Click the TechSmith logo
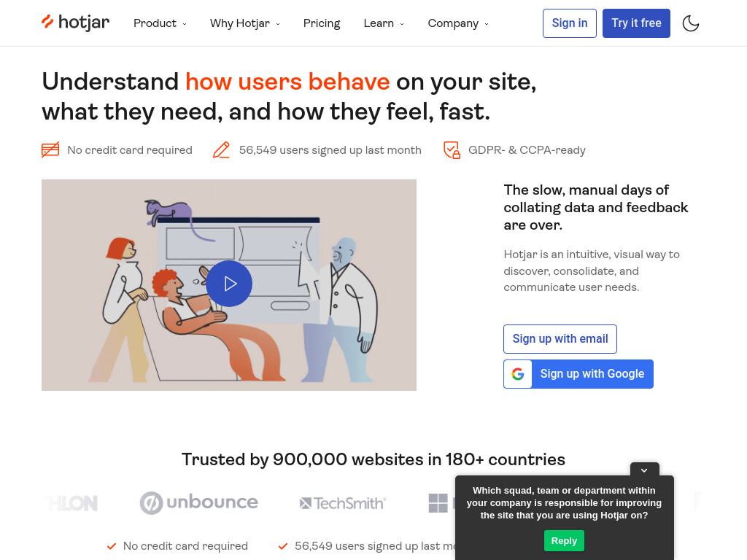Viewport: 747px width, 560px height. point(343,503)
